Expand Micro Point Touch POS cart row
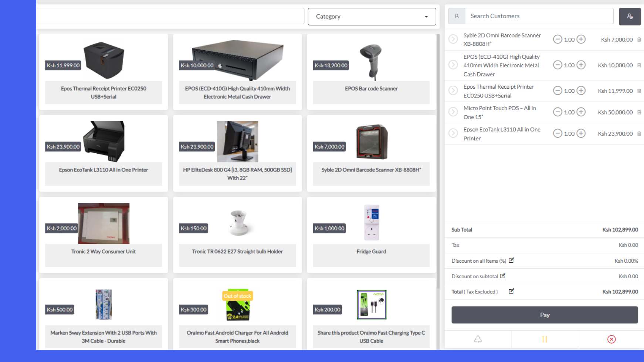644x362 pixels. coord(453,112)
